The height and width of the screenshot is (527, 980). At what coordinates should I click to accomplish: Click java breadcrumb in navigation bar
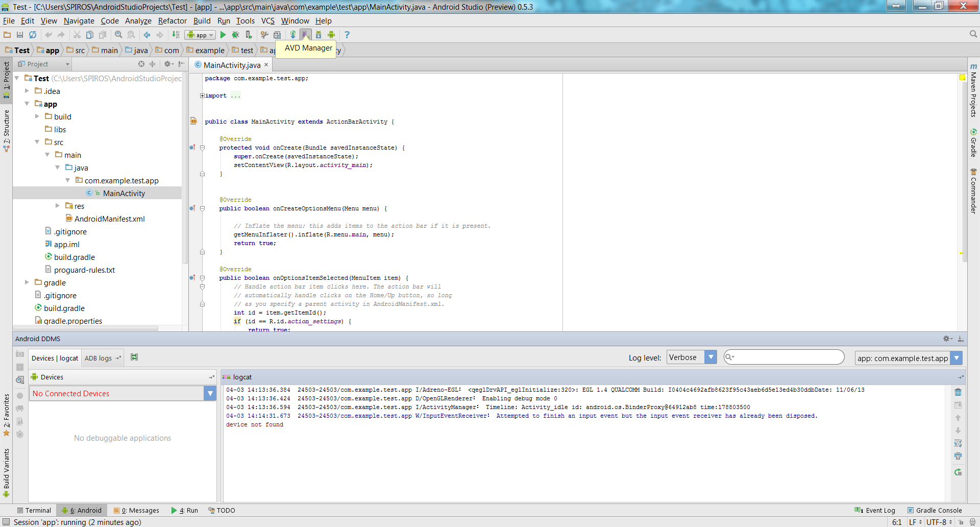coord(137,50)
